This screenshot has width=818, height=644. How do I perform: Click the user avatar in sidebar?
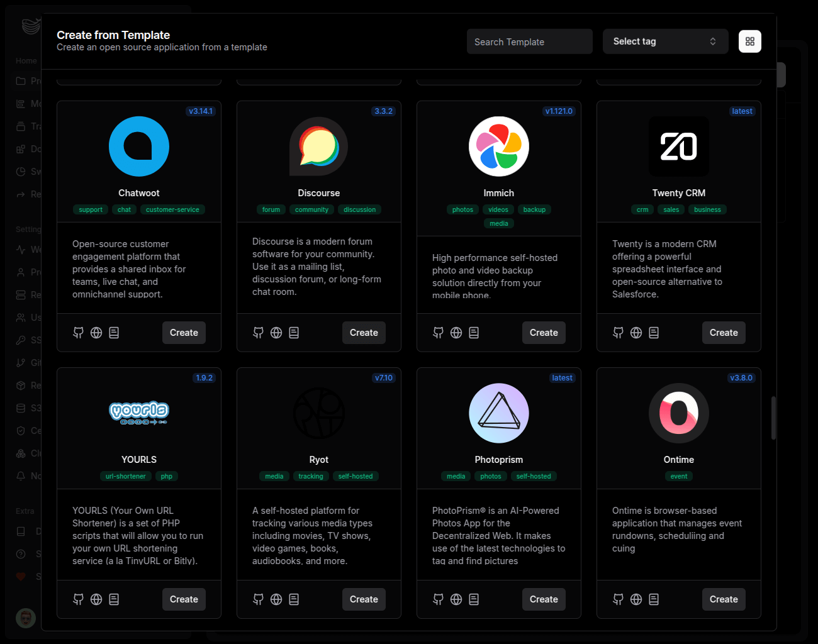pos(26,618)
